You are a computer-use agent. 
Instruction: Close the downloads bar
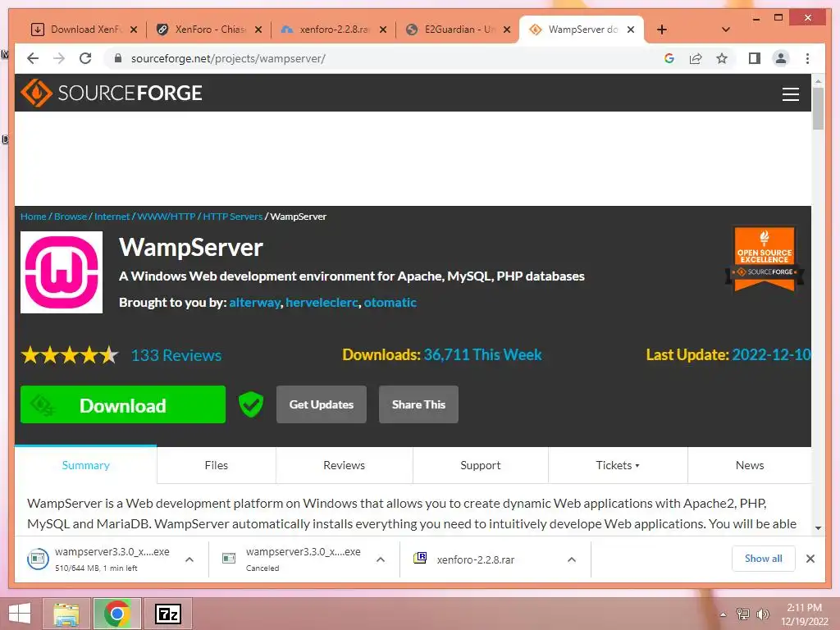point(810,559)
